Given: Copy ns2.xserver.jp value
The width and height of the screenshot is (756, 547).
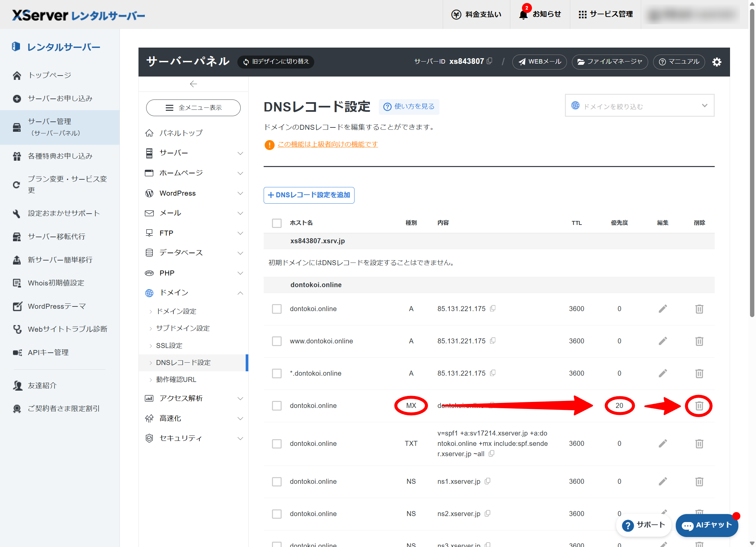Looking at the screenshot, I should (x=488, y=513).
